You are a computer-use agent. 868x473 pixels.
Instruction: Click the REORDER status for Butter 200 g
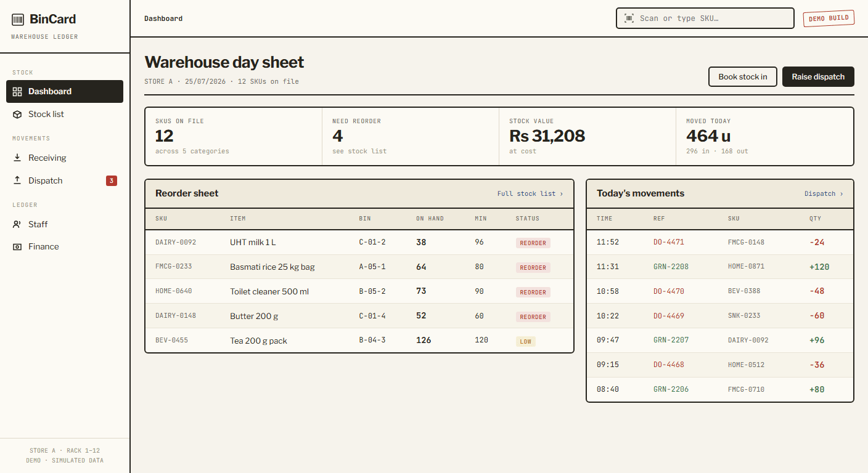click(533, 317)
